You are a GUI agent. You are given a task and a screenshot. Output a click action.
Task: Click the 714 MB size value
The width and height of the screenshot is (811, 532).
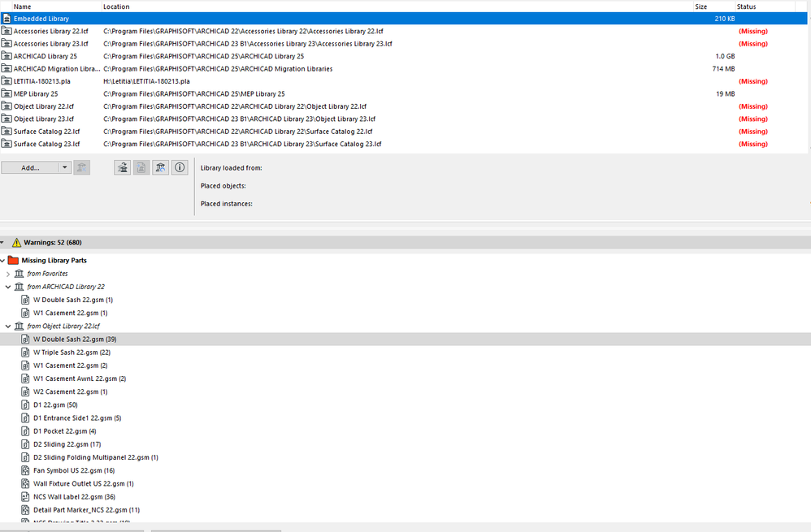[x=723, y=69]
